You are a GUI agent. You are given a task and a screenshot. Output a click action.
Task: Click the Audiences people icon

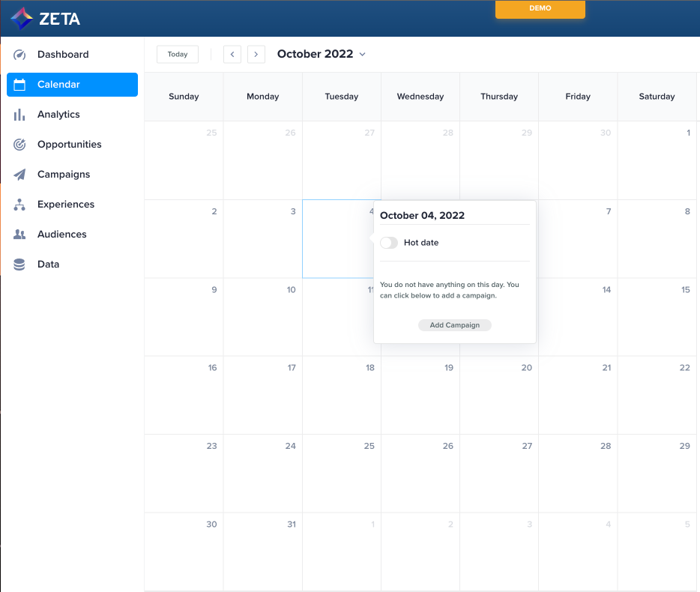click(19, 235)
